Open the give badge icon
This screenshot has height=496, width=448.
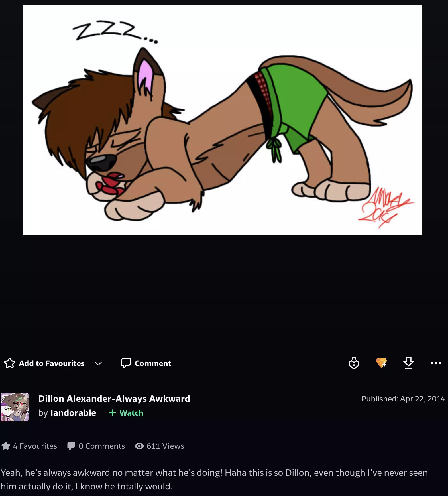point(354,363)
